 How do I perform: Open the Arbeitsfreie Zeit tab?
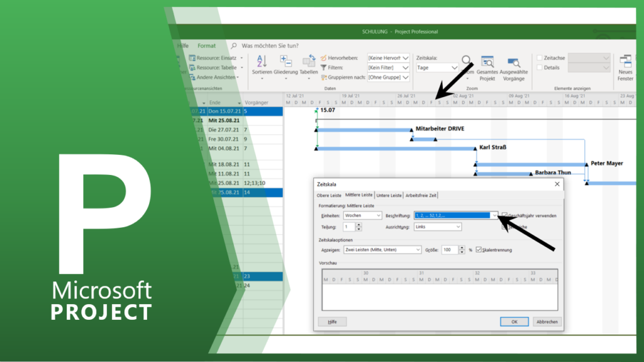pyautogui.click(x=421, y=195)
